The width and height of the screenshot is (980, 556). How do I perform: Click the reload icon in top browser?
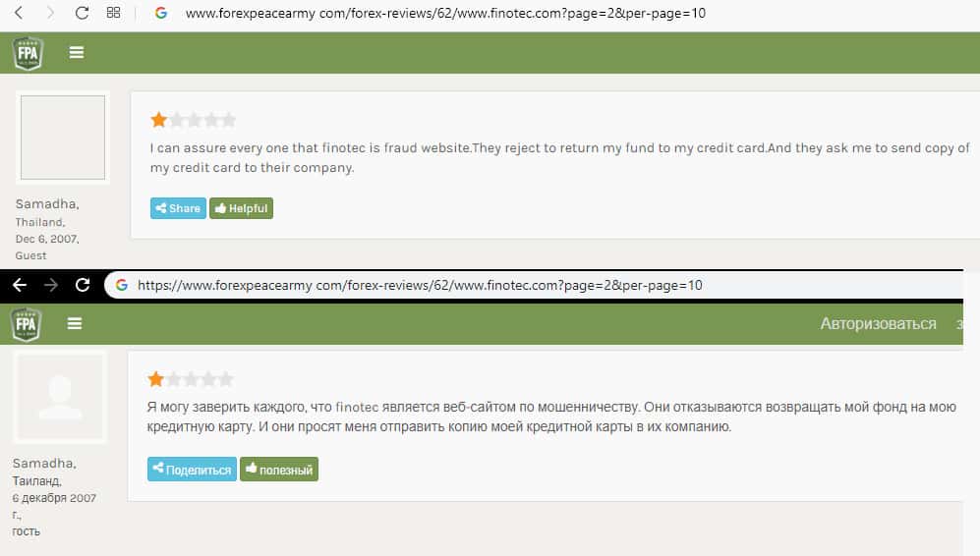82,13
